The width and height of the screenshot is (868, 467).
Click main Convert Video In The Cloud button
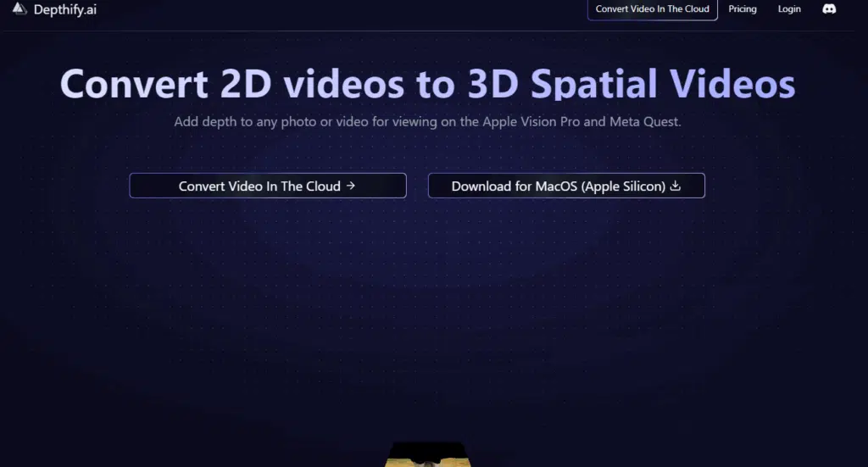(268, 186)
